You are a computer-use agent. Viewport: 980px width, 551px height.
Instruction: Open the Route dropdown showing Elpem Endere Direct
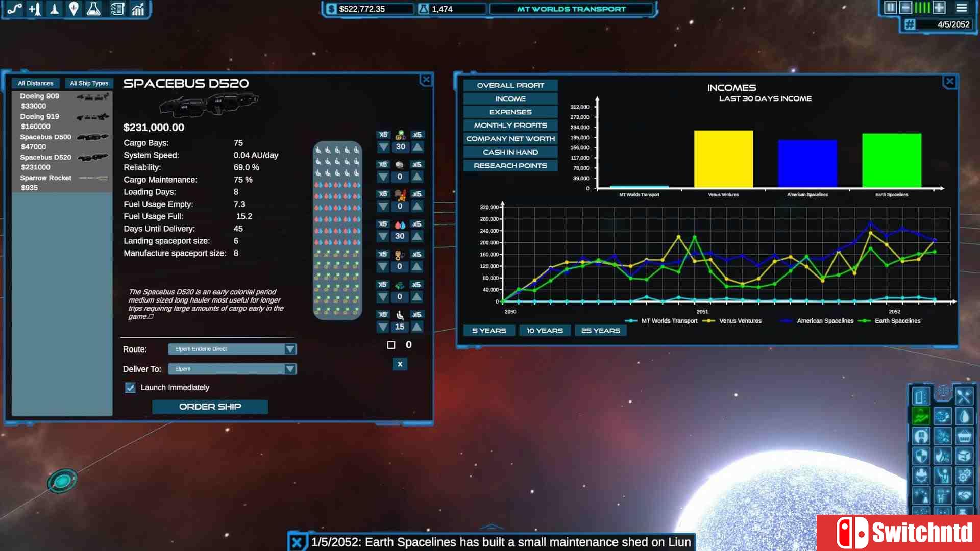pos(232,349)
